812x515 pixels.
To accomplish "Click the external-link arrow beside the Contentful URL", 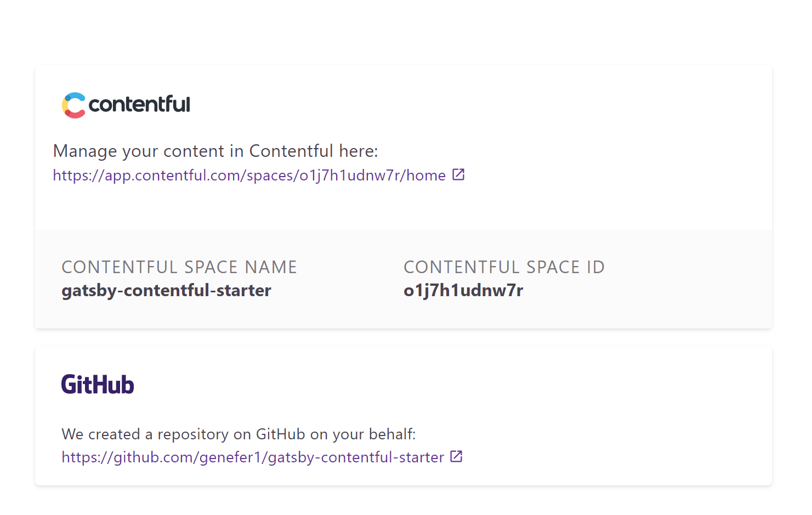I will click(x=458, y=174).
